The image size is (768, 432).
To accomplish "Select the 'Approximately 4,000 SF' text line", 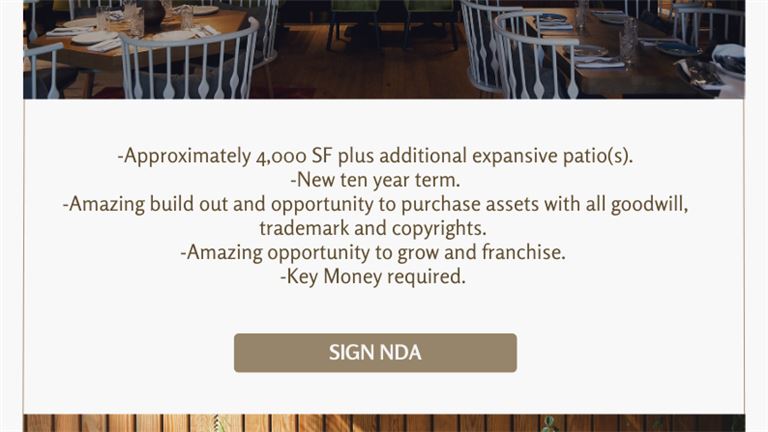I will 375,156.
